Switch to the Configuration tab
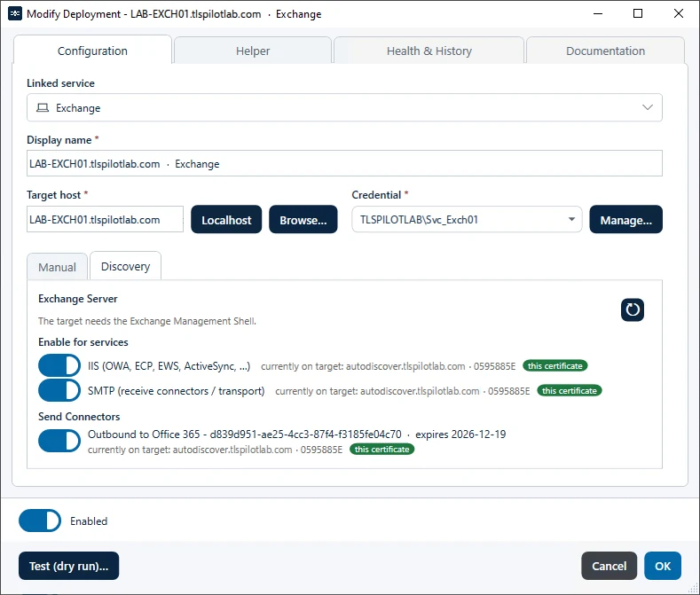 [x=92, y=51]
